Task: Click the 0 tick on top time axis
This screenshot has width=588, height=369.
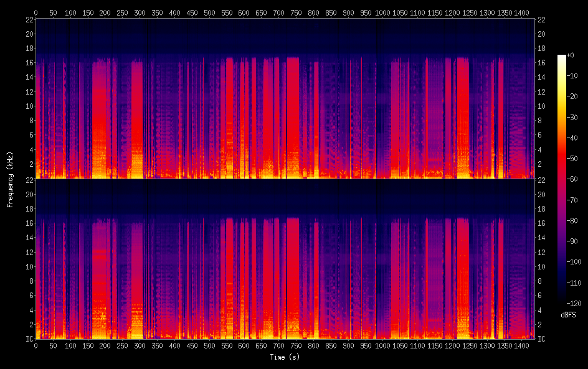Action: [36, 12]
